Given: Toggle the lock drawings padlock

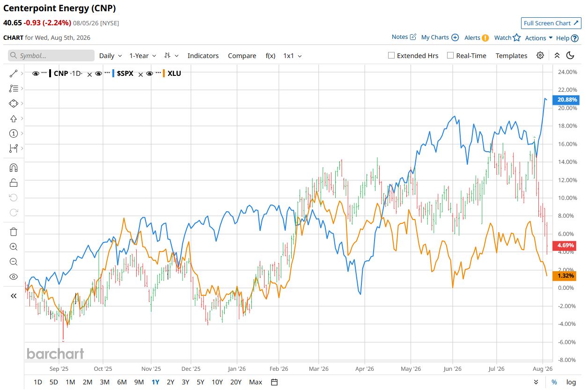Looking at the screenshot, I should tap(13, 183).
